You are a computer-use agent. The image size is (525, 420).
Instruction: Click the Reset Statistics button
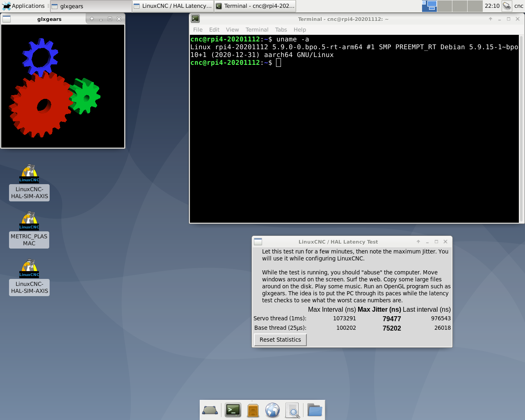click(280, 340)
